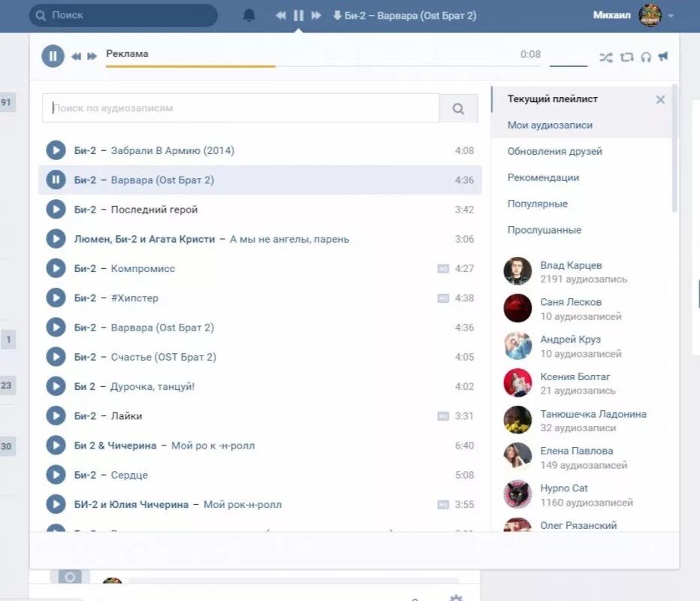Play Би-2 – Забрали В Армию (2014)
Viewport: 700px width, 601px height.
[x=56, y=150]
